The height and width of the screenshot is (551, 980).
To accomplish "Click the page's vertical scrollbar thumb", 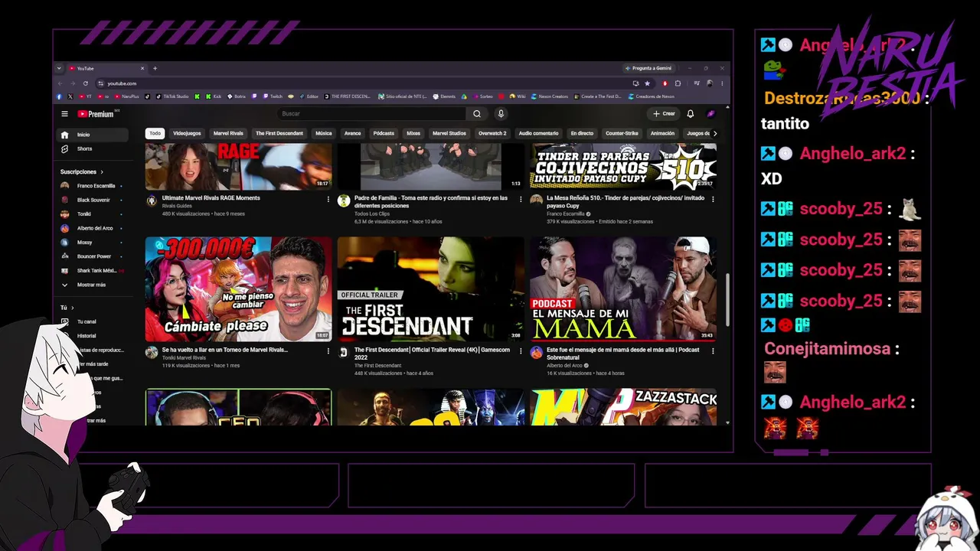I will [727, 299].
